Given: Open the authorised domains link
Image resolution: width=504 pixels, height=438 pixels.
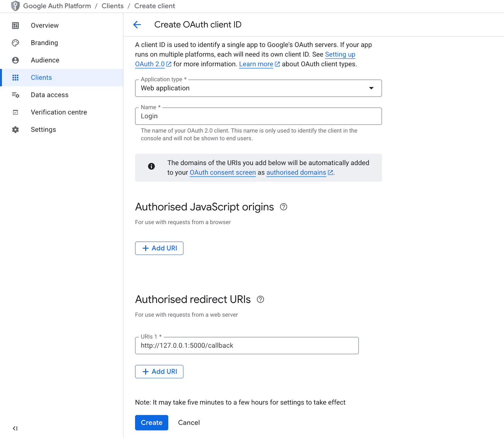Looking at the screenshot, I should [x=296, y=173].
